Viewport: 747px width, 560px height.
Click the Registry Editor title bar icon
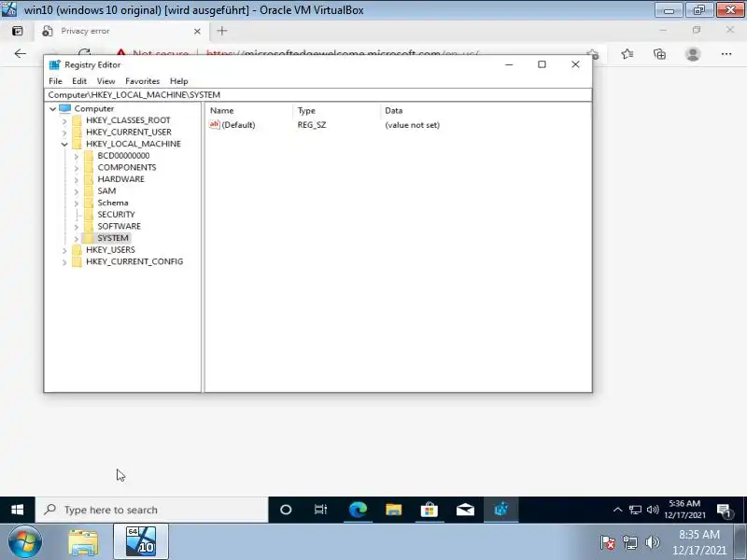55,64
